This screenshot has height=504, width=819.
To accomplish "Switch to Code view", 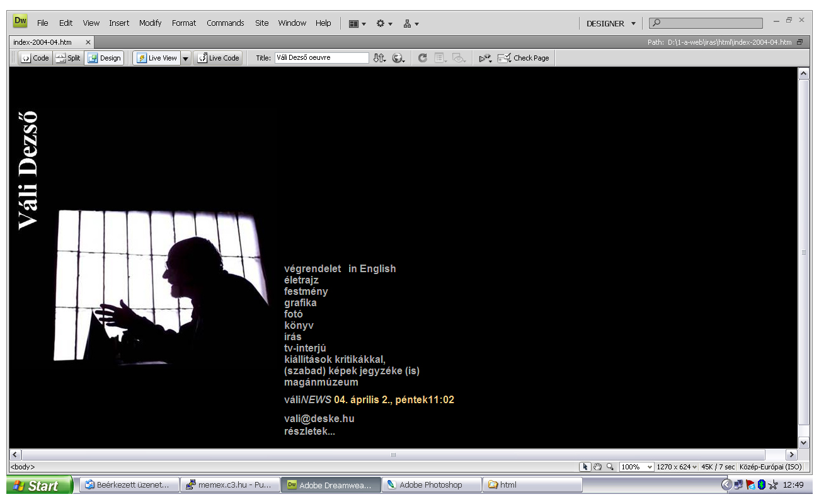I will coord(35,58).
